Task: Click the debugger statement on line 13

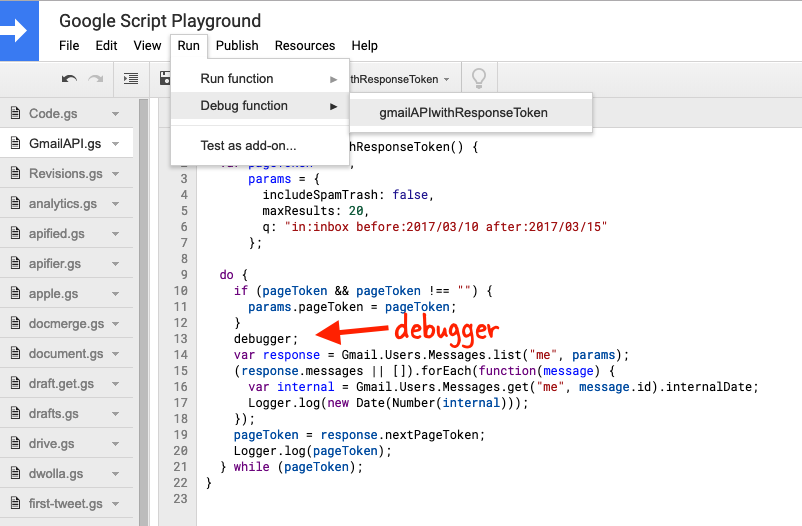Action: [x=266, y=339]
